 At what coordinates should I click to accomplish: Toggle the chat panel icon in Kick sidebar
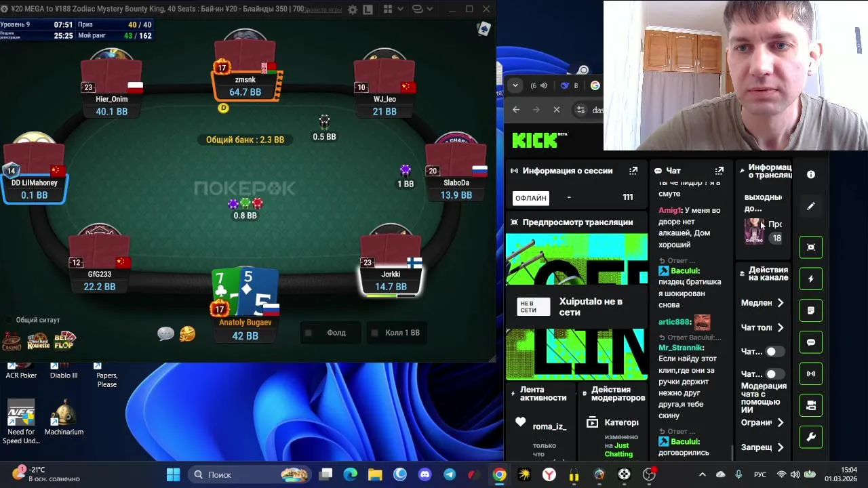click(811, 342)
